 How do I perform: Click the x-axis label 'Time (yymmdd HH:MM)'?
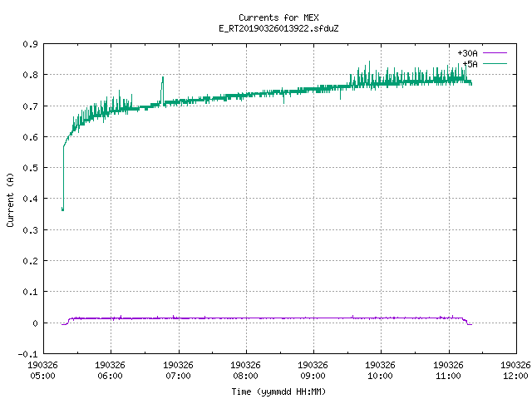278,392
